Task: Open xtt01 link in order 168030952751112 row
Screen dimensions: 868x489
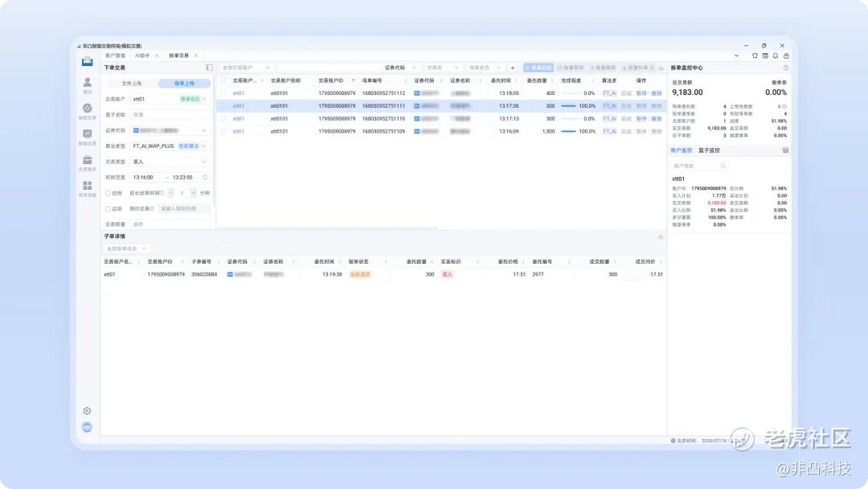Action: pyautogui.click(x=239, y=93)
